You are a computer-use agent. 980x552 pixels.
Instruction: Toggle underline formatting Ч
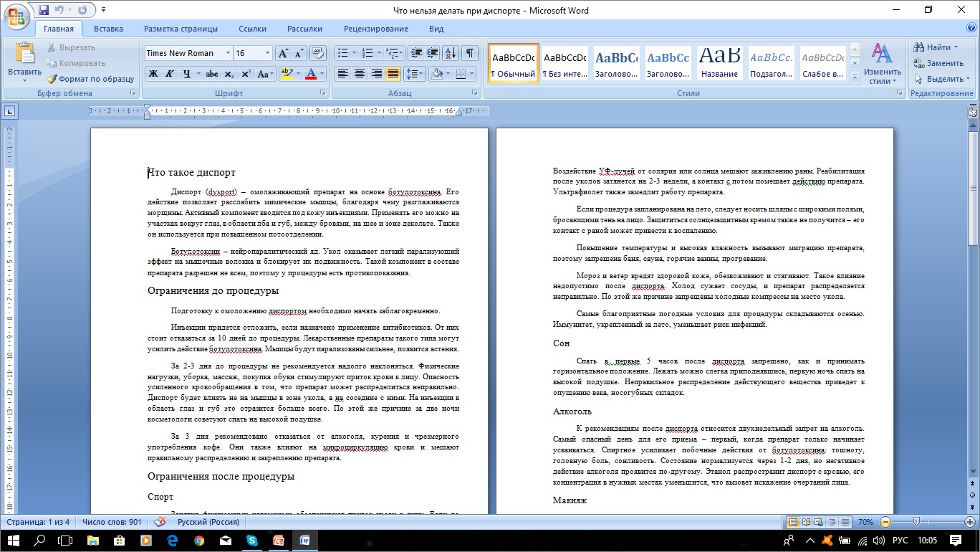click(x=186, y=74)
